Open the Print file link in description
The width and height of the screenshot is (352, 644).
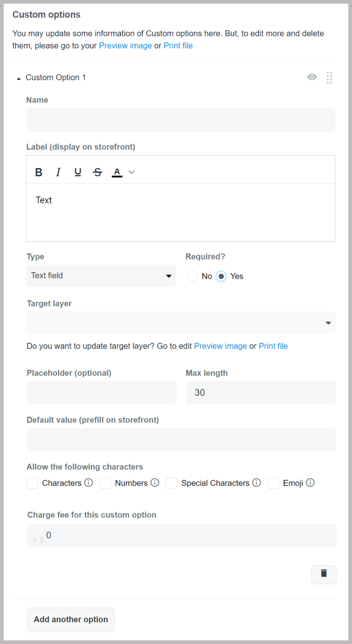(x=178, y=45)
